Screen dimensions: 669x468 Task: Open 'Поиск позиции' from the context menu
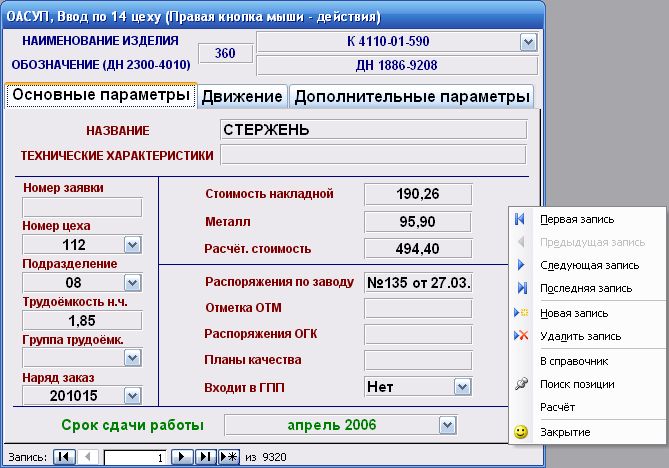coord(578,384)
